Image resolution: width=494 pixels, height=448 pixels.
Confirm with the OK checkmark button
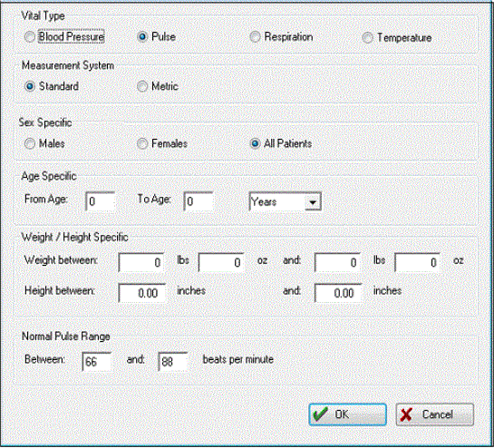click(x=347, y=414)
